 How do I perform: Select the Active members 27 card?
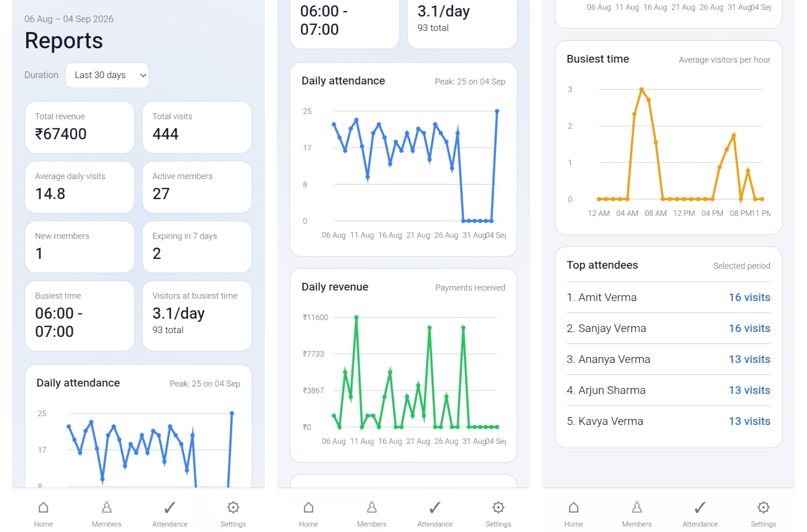pos(197,187)
